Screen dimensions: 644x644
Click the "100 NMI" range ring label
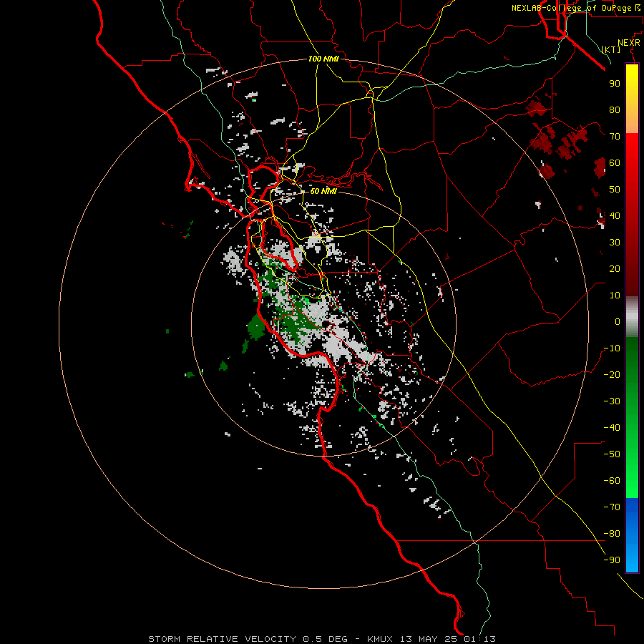(323, 59)
